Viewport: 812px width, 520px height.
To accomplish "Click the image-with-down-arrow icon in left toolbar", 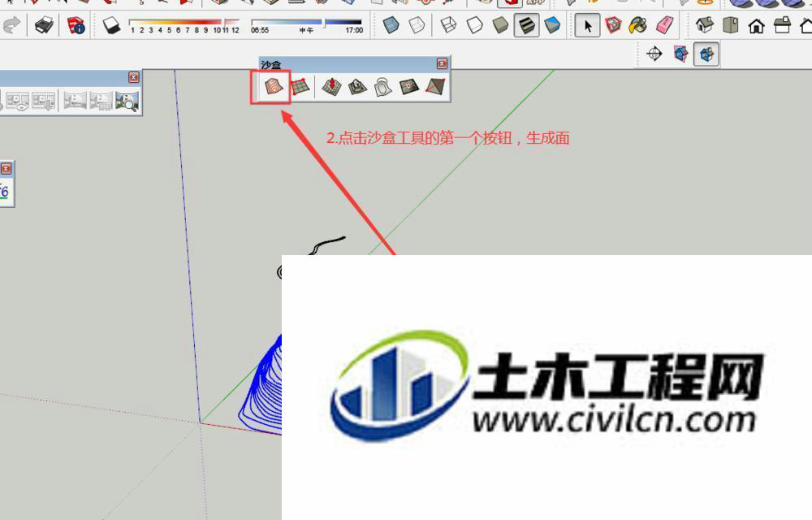I will [44, 101].
